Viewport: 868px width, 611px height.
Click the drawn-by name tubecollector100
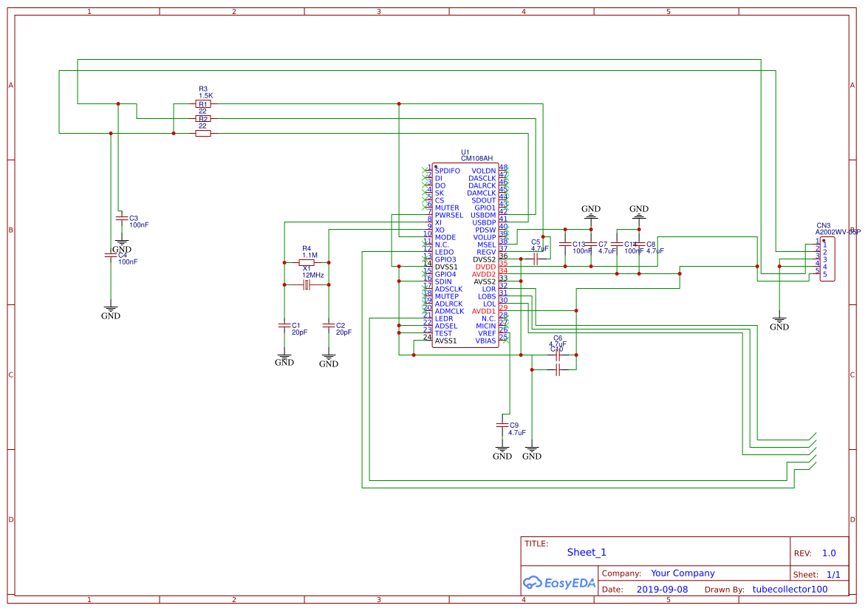790,590
